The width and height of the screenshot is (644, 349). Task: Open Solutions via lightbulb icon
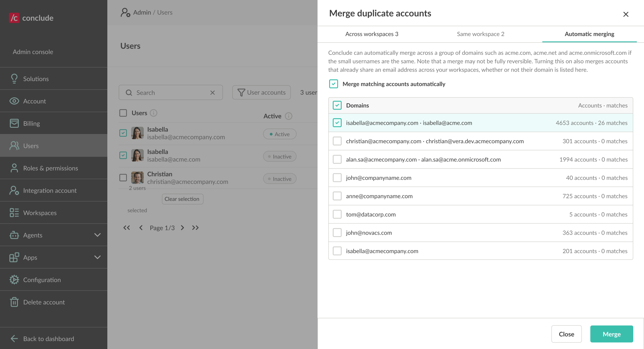[x=14, y=79]
